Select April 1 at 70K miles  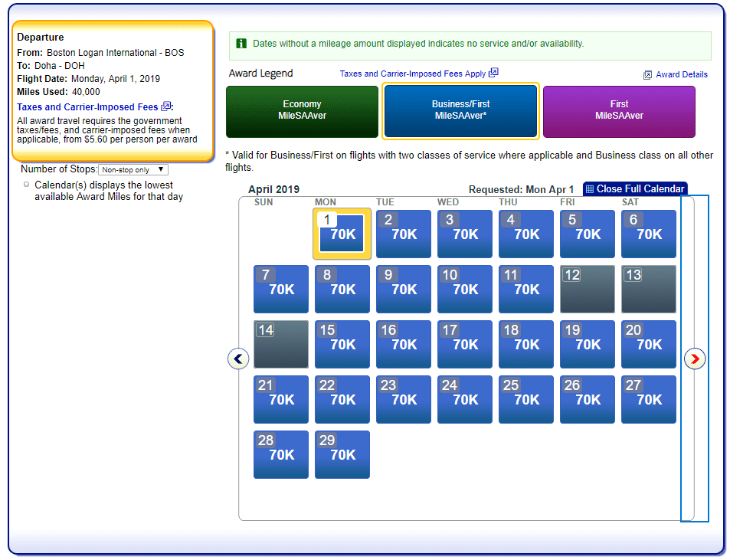coord(342,234)
